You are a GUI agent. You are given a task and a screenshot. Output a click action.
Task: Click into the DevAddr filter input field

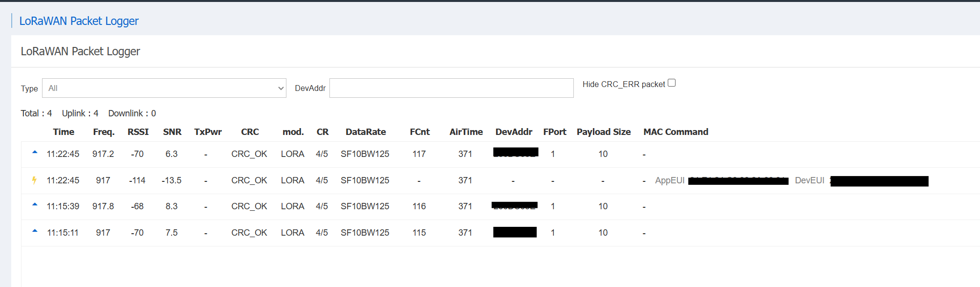(451, 88)
